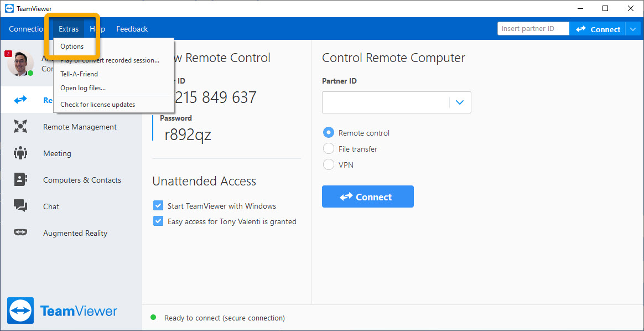Open the Extras menu

click(69, 29)
